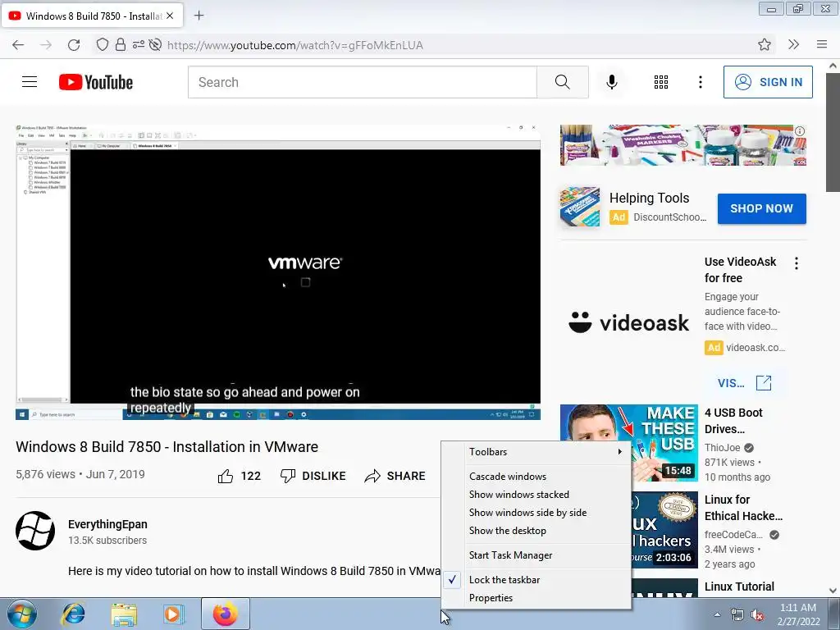
Task: Open the info icon on banner ad
Action: point(799,131)
